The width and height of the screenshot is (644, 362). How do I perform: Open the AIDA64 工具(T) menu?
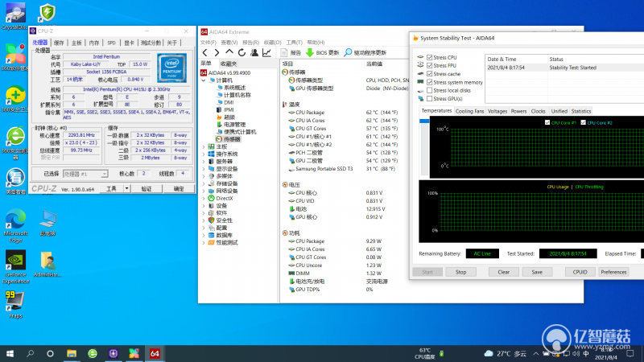(x=294, y=43)
